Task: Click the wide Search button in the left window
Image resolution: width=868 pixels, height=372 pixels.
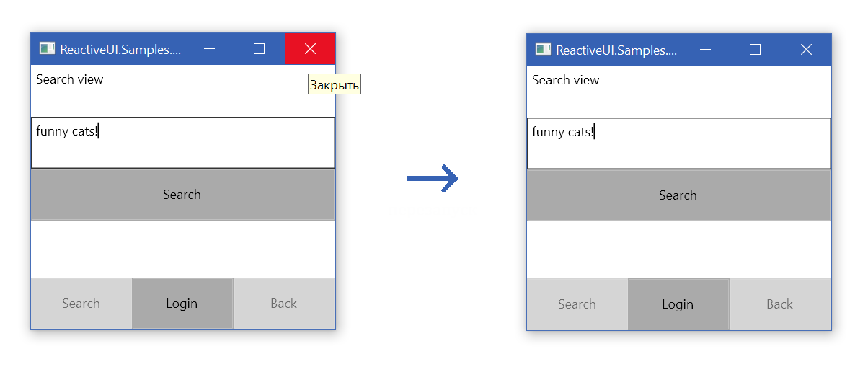Action: (183, 195)
